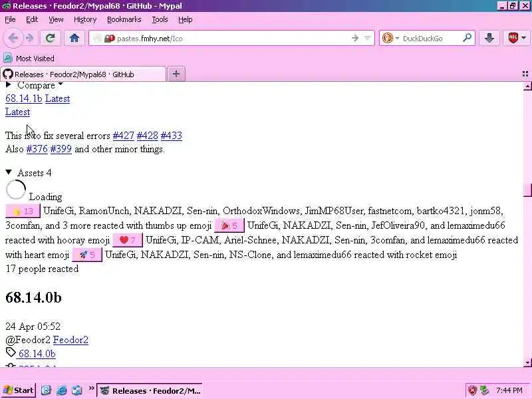Open the Adblock dropdown arrow

(x=524, y=38)
